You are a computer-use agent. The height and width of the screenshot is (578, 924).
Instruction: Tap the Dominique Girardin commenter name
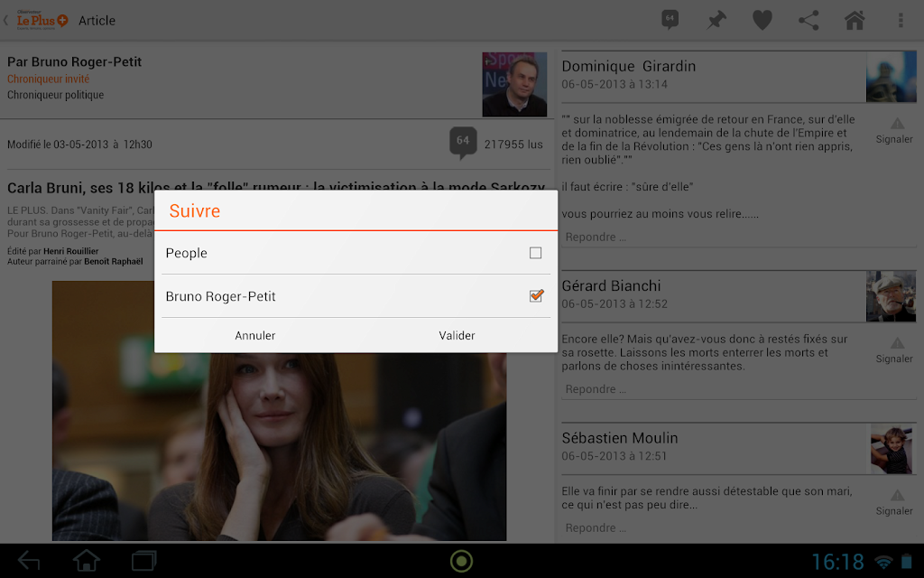coord(629,66)
